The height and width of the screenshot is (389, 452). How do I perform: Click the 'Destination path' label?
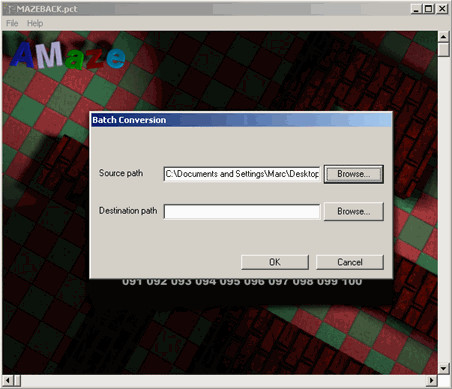[x=128, y=211]
